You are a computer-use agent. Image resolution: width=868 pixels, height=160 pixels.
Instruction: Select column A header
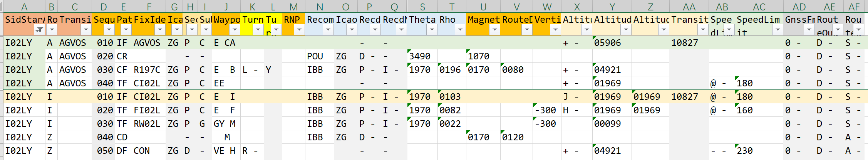24,7
